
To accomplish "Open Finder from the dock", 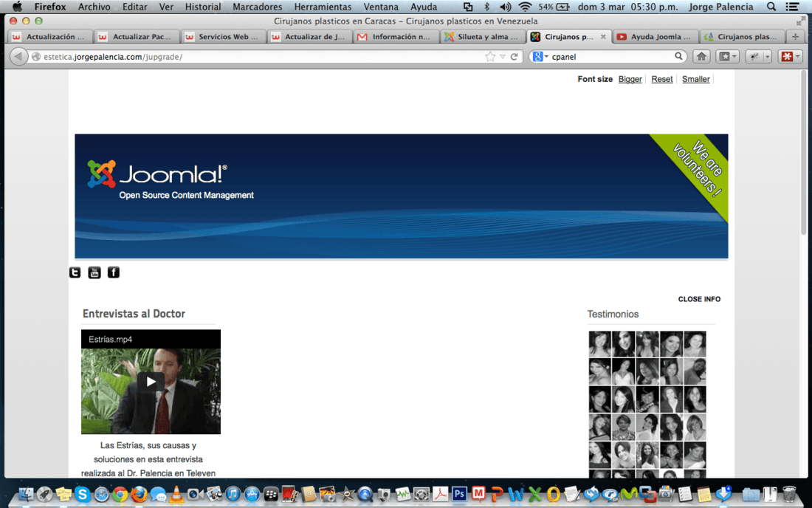I will click(26, 495).
